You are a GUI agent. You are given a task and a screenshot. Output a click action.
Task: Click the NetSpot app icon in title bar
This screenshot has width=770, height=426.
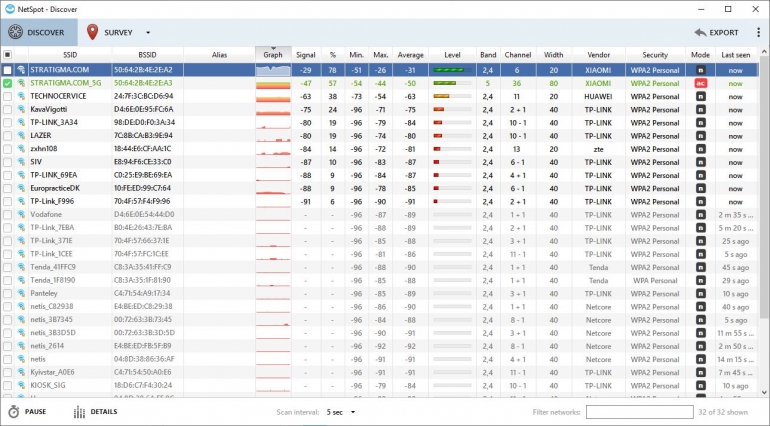pyautogui.click(x=10, y=9)
